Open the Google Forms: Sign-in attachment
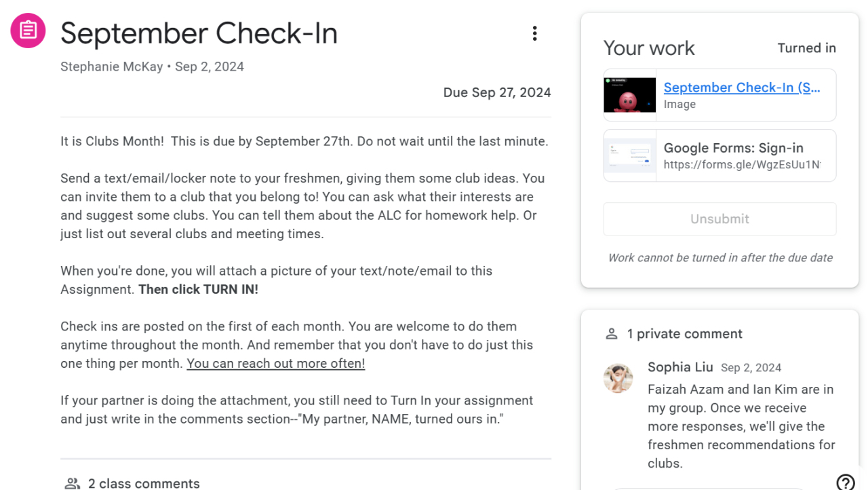868x490 pixels. 733,148
